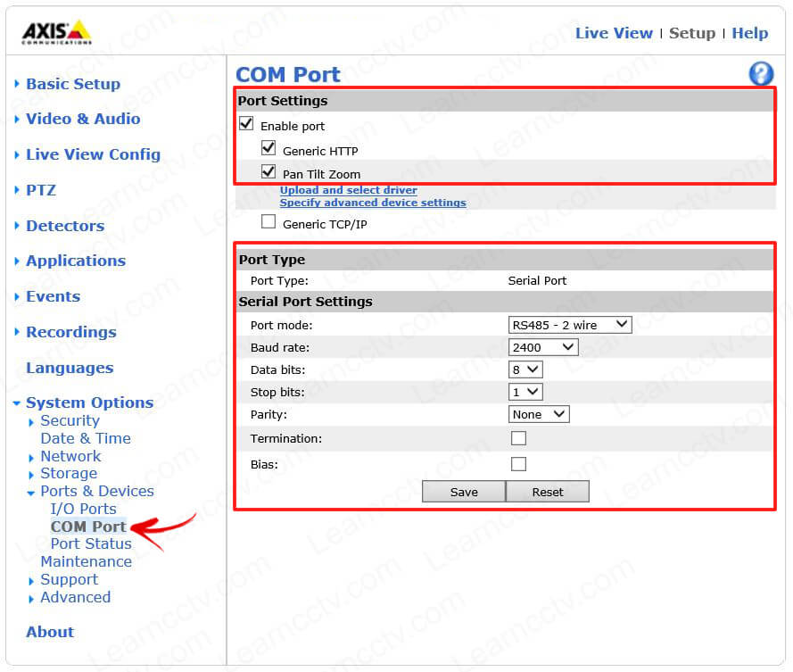Image resolution: width=793 pixels, height=672 pixels.
Task: Click the Save button
Action: [463, 492]
